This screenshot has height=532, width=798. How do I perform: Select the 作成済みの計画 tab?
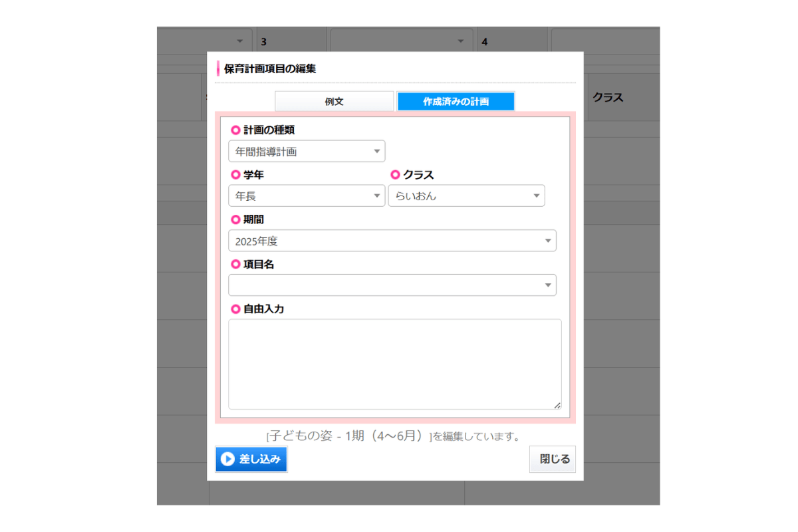456,100
